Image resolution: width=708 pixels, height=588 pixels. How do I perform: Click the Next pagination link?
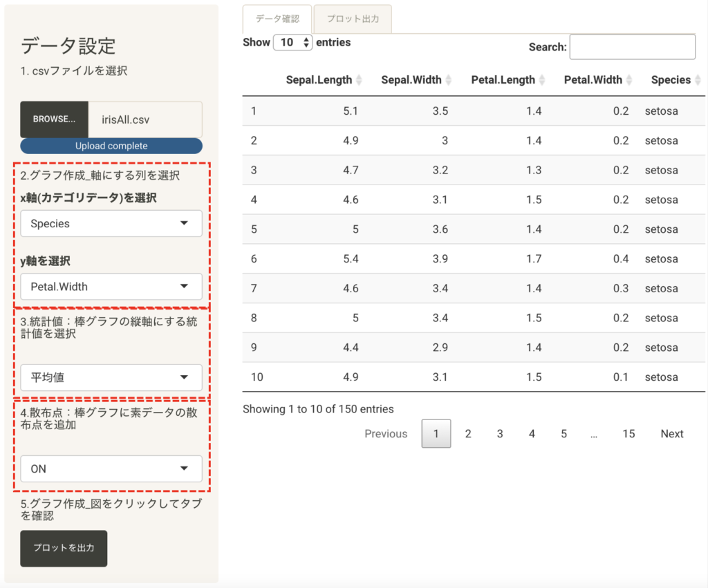tap(671, 434)
